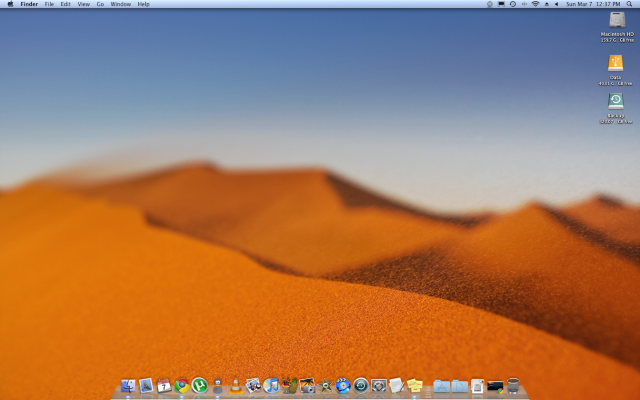The image size is (640, 400).
Task: Open the Go menu
Action: (100, 4)
